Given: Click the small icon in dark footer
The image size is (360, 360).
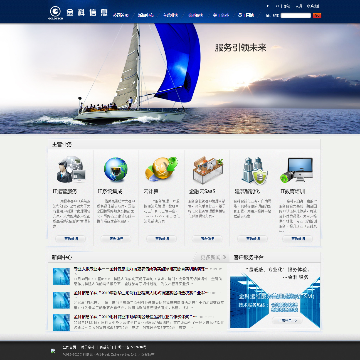Looking at the screenshot, I should [x=53, y=351].
